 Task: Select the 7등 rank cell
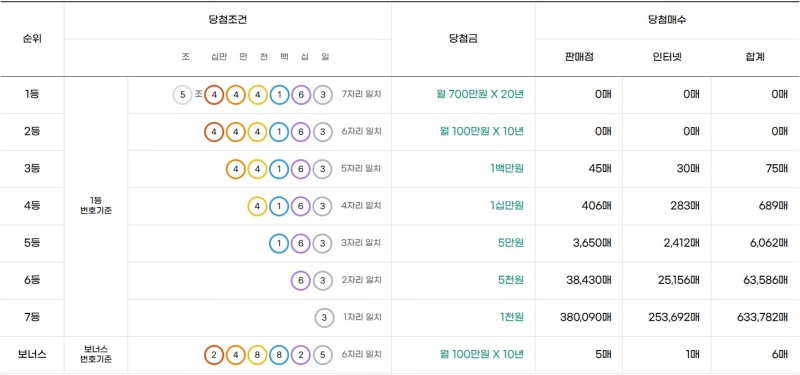click(32, 317)
